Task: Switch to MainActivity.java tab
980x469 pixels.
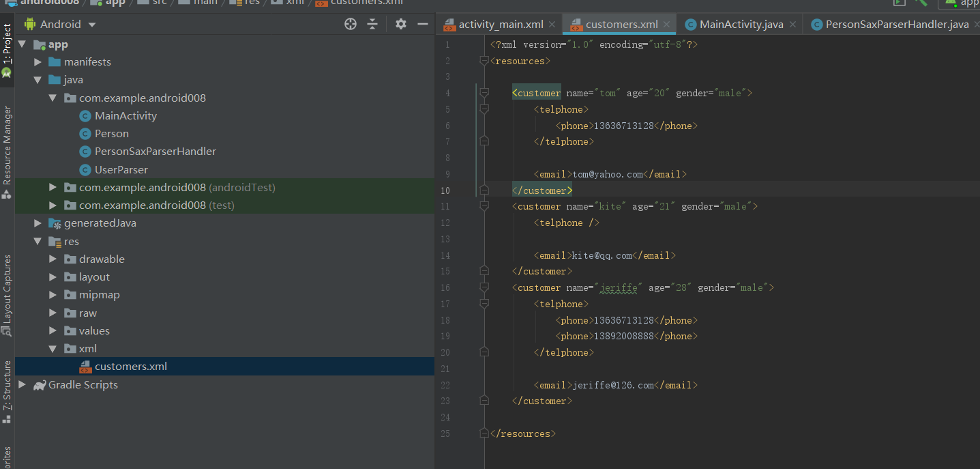Action: click(x=741, y=25)
